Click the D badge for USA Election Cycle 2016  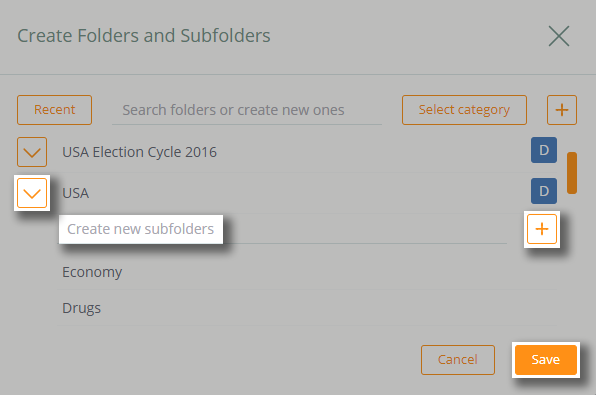544,150
